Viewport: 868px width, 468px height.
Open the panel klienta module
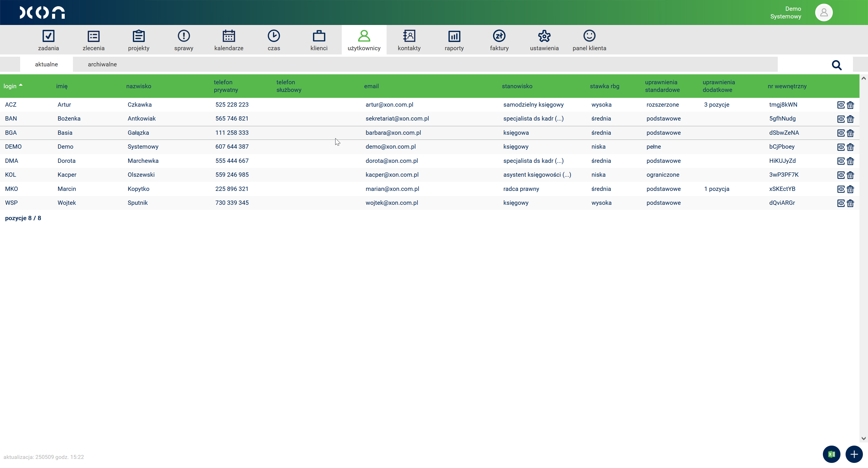589,40
